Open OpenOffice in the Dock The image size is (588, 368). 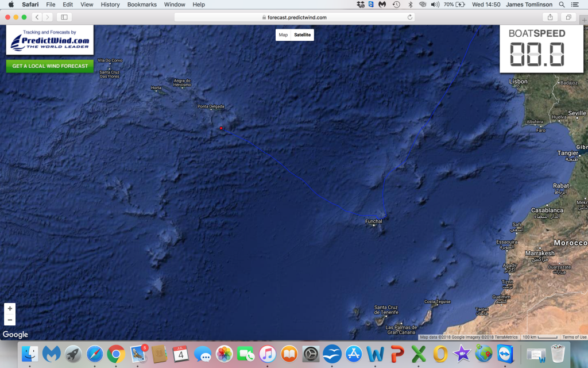click(332, 354)
